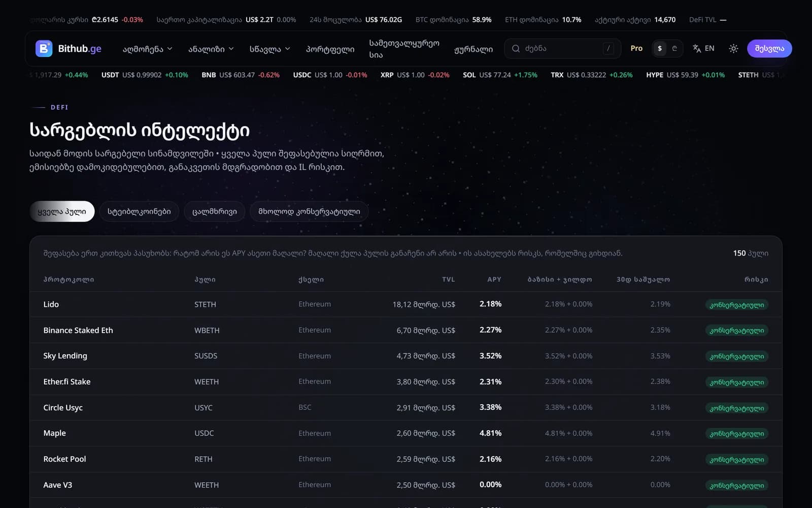Click the BTC დომინაცია 58.9% stat

453,20
